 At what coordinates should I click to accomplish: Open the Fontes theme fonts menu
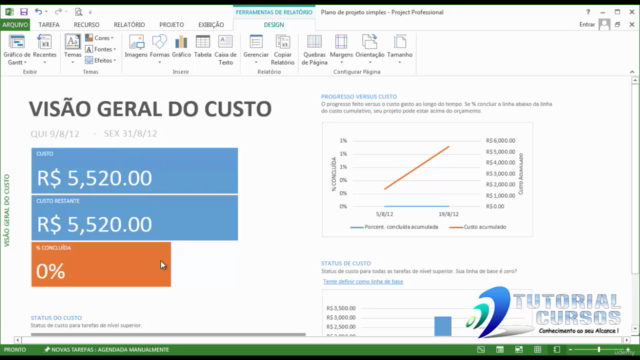tap(100, 49)
